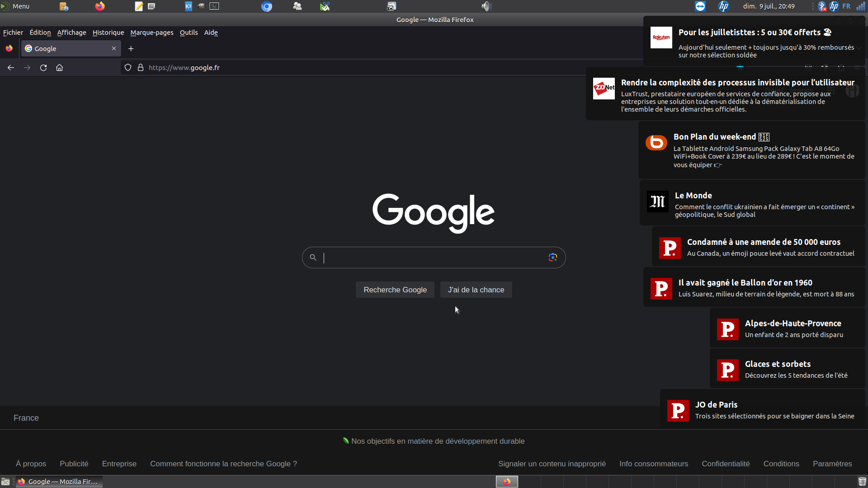Open the Entreprise footer link
Viewport: 868px width, 488px height.
(x=119, y=464)
